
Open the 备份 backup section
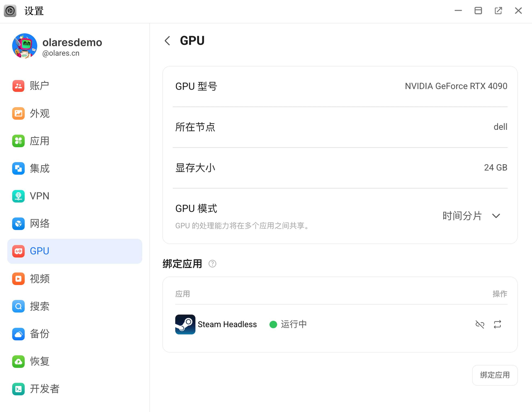pos(39,334)
